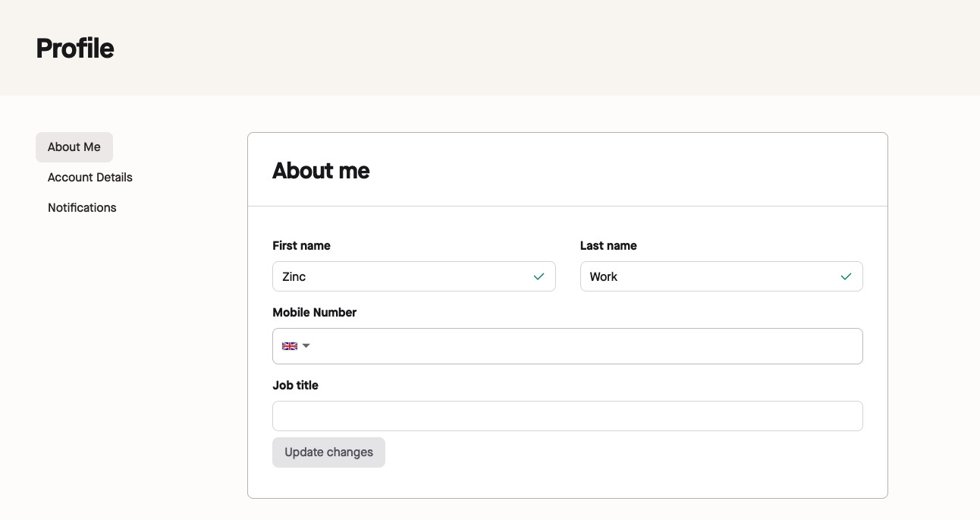
Task: Click the Update changes button
Action: 328,452
